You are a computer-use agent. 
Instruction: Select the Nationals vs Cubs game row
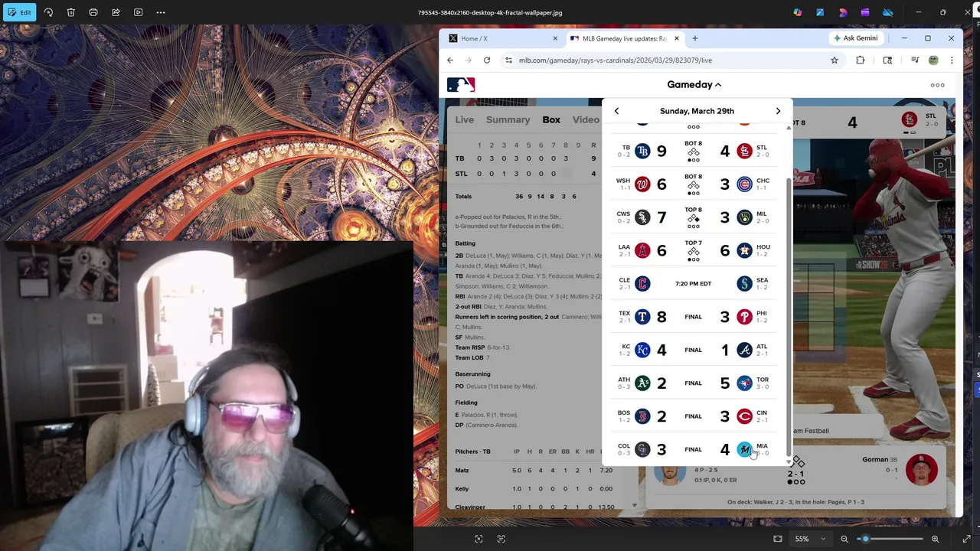(694, 184)
